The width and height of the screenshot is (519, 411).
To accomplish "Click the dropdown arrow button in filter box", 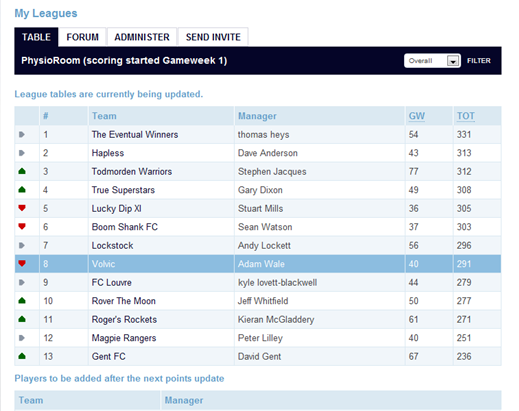I will [453, 61].
